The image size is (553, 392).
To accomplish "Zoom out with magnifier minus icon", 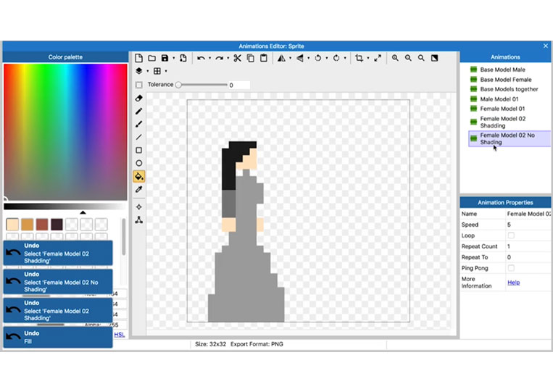I will pyautogui.click(x=408, y=58).
